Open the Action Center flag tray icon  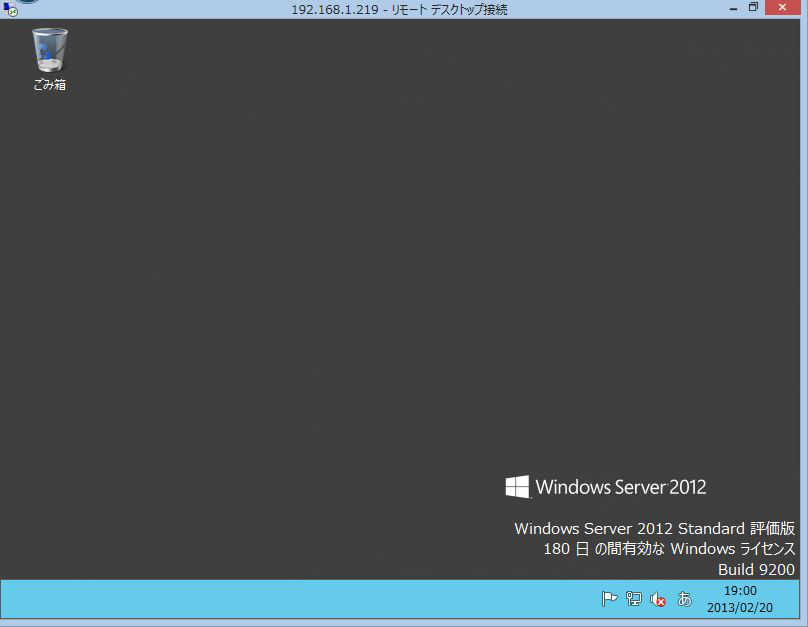click(609, 599)
